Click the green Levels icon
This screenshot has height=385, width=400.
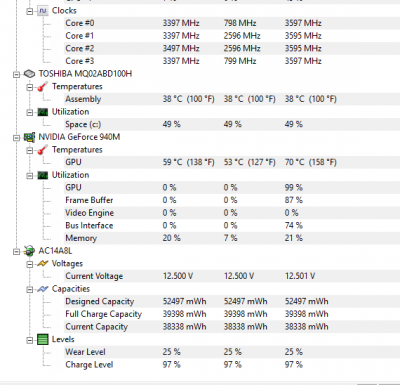coord(43,340)
